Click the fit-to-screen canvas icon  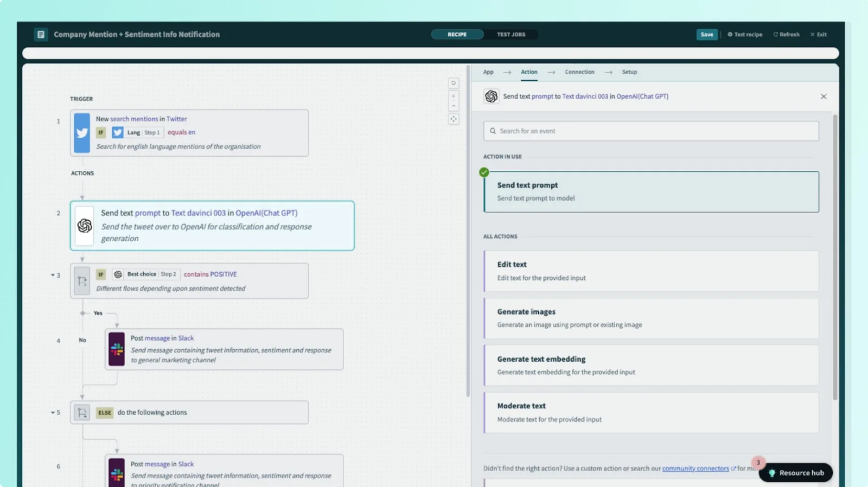[454, 119]
